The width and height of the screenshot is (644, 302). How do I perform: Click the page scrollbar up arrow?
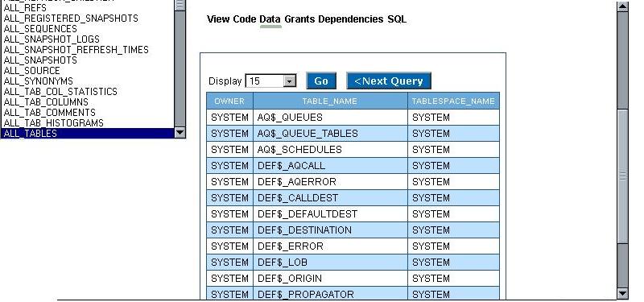click(x=622, y=6)
